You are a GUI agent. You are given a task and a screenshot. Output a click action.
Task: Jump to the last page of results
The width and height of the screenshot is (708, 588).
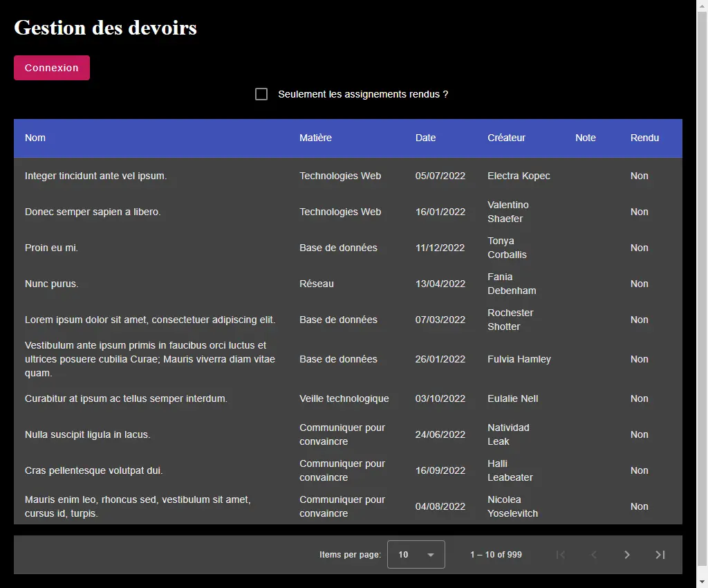(x=660, y=554)
